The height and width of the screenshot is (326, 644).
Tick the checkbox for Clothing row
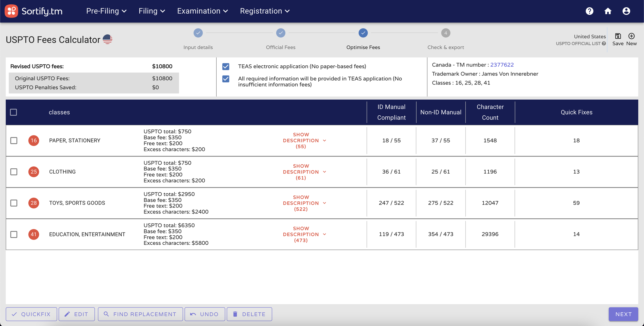click(14, 172)
